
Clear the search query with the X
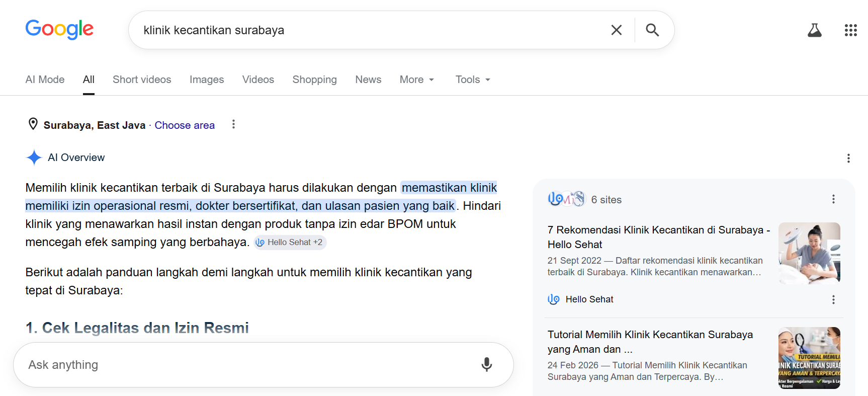616,30
